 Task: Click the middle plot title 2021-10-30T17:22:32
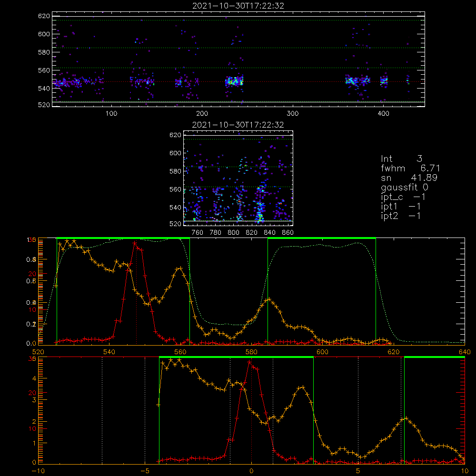[x=238, y=125]
